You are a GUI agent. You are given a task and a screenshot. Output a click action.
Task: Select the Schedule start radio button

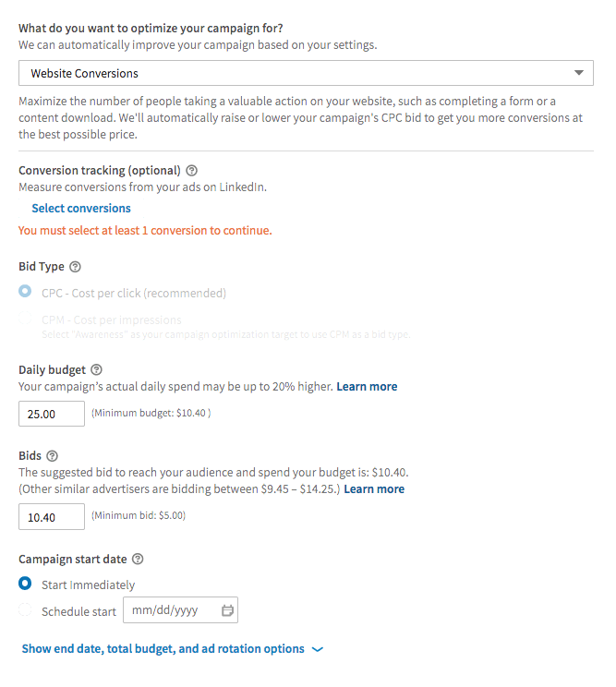[25, 609]
